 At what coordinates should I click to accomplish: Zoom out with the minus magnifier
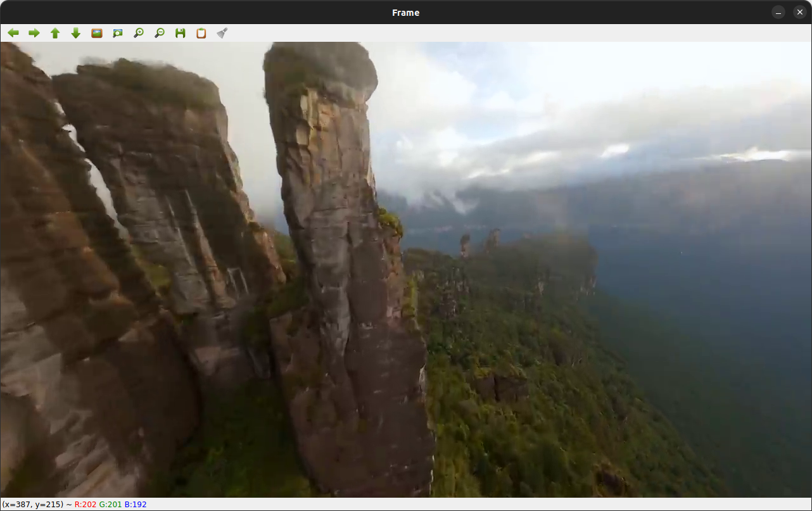pyautogui.click(x=160, y=33)
